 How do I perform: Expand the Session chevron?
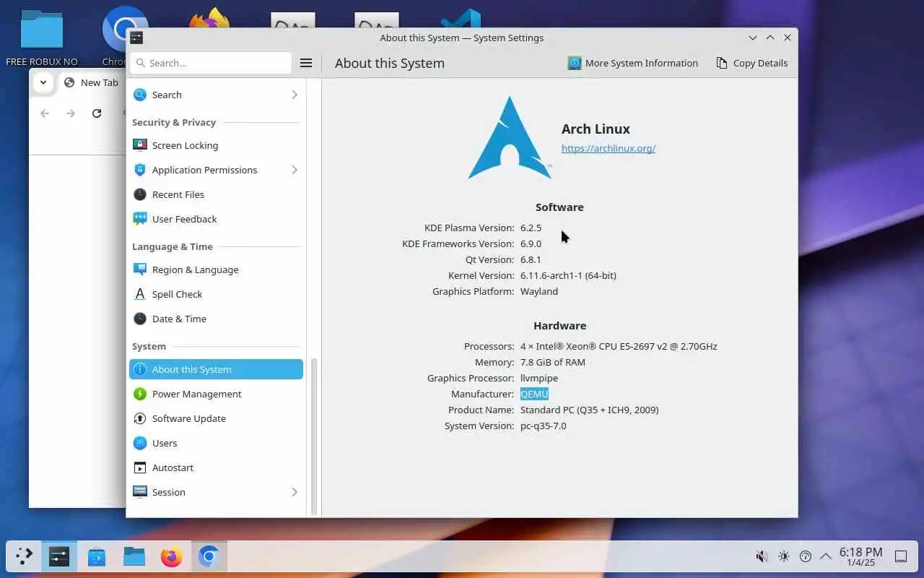(295, 492)
